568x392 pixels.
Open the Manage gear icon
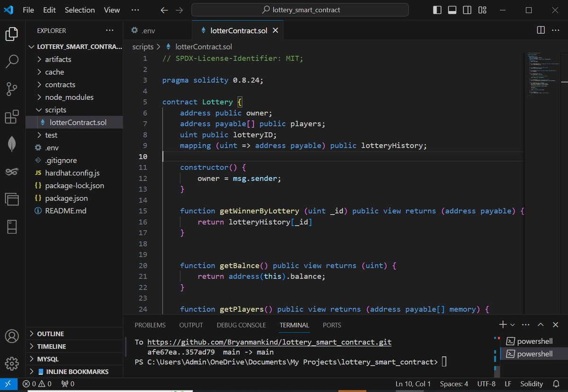(x=12, y=363)
